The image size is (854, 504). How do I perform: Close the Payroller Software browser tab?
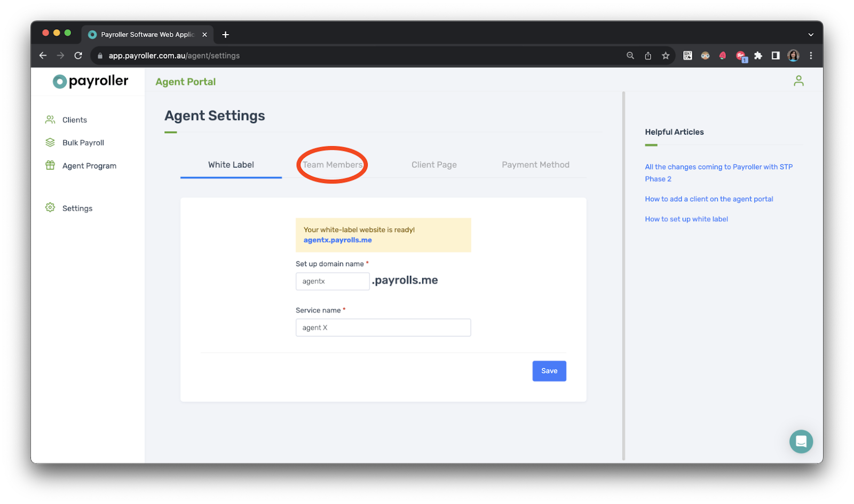(204, 35)
